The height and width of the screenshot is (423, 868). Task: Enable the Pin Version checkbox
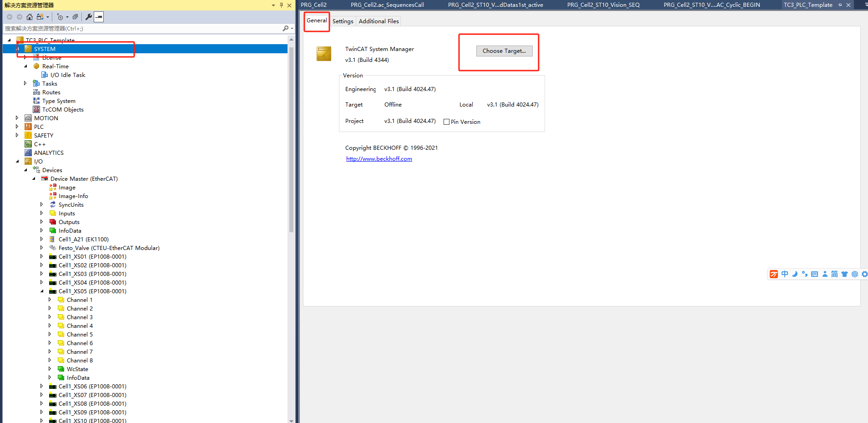(x=447, y=122)
